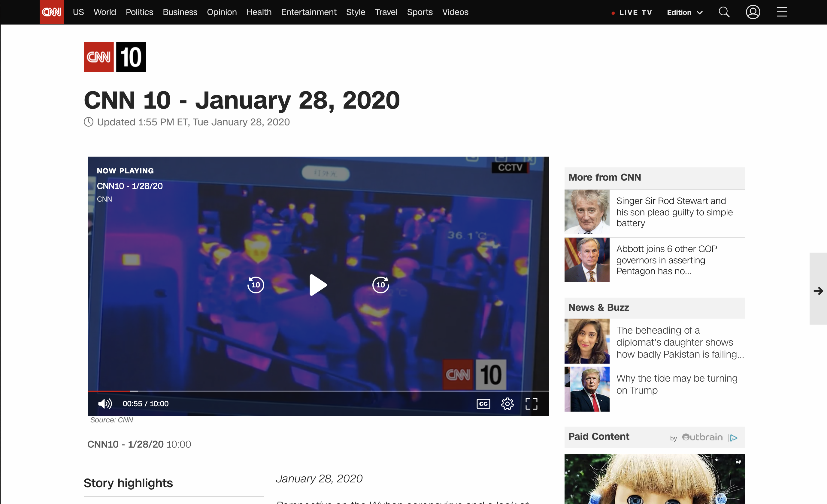
Task: Open the Politics menu item
Action: [139, 12]
